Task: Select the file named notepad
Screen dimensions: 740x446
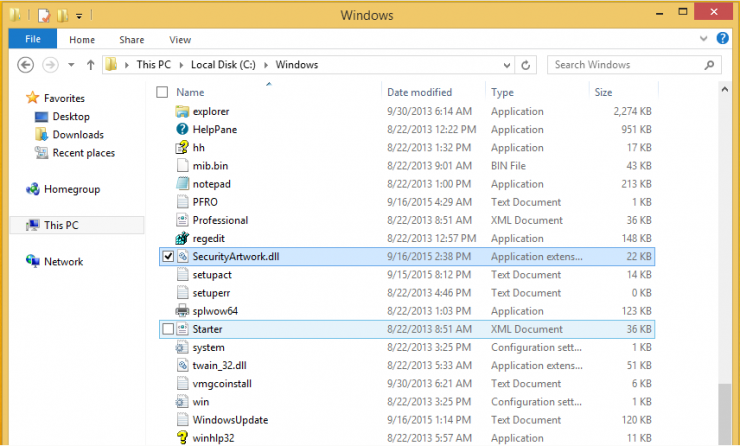Action: tap(211, 184)
